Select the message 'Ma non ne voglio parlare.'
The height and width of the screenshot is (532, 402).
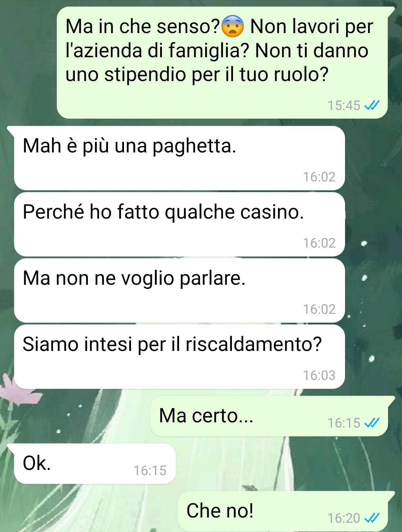pos(179,291)
